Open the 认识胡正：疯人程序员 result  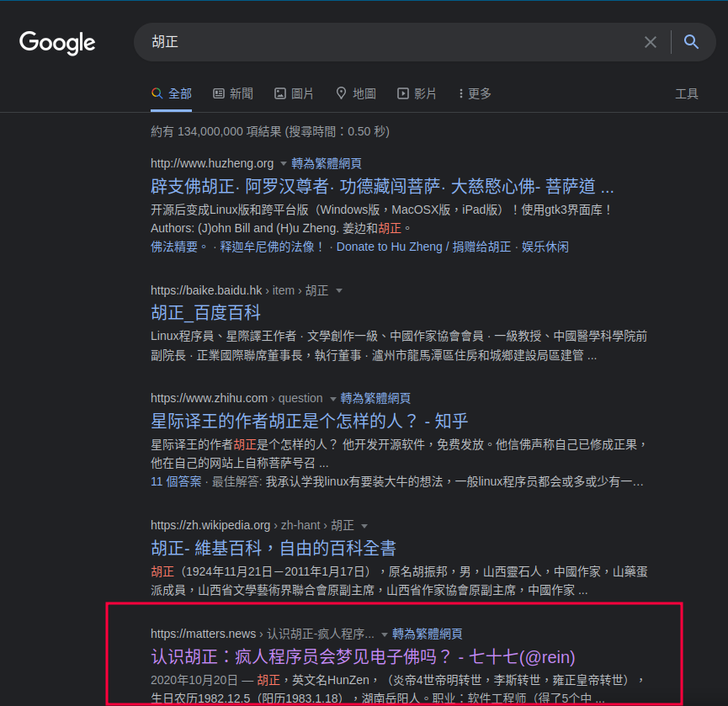tap(363, 657)
